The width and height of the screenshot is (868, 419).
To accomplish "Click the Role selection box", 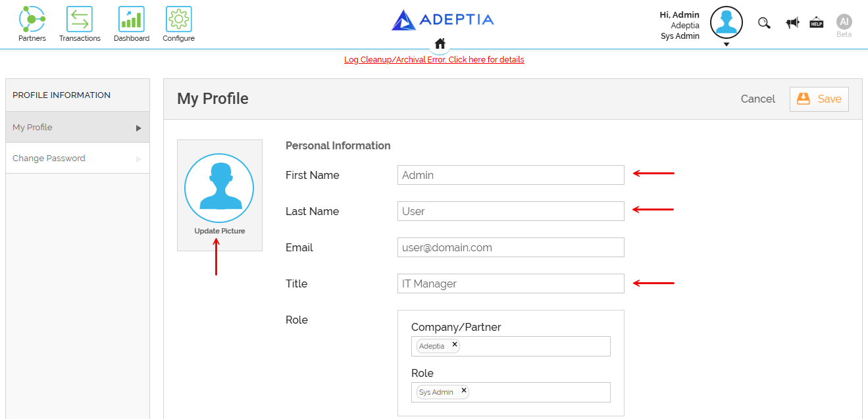I will point(511,392).
